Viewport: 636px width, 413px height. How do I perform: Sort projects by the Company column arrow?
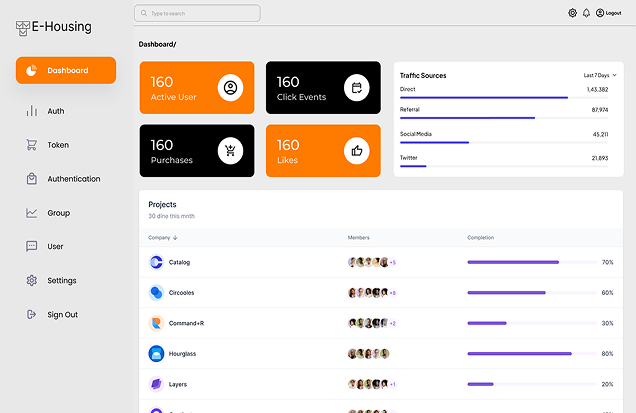[176, 238]
